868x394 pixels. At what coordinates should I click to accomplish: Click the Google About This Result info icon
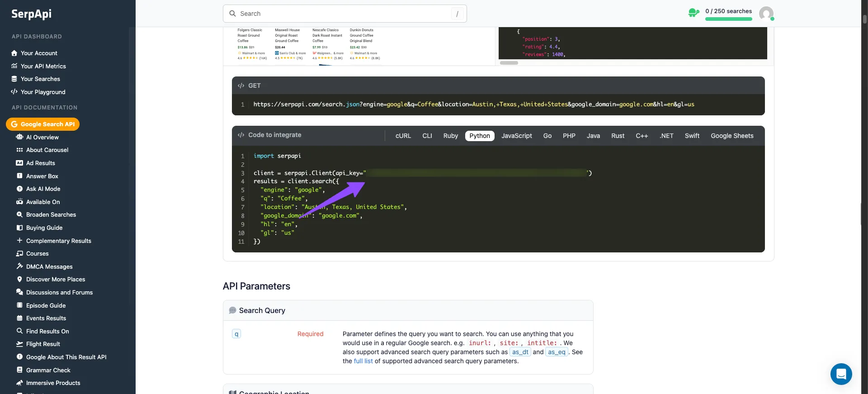(19, 357)
